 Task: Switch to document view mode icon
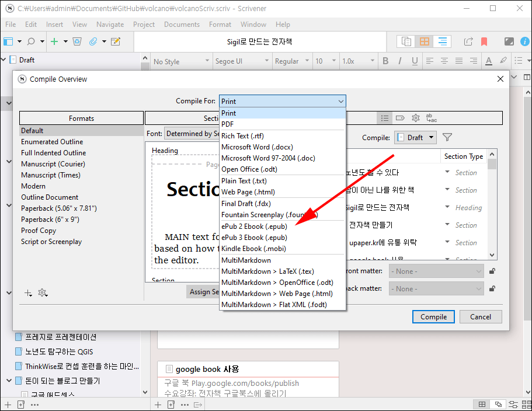point(406,41)
